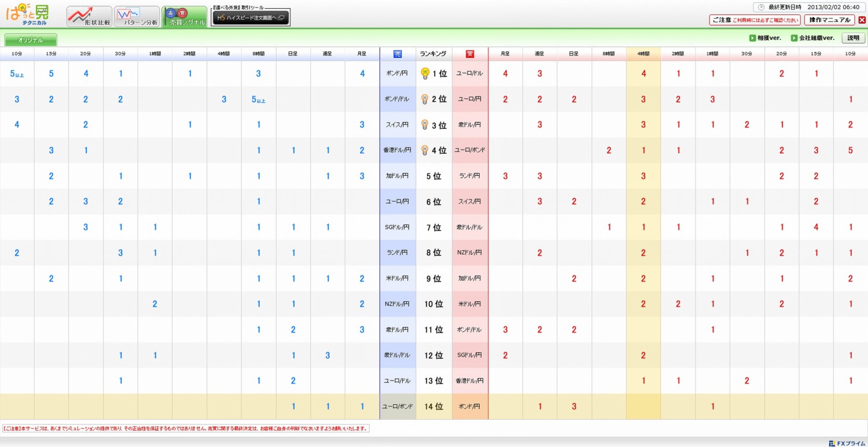Select sell pair 香港ドル/円 in rank 4
The width and height of the screenshot is (868, 447).
(x=398, y=150)
